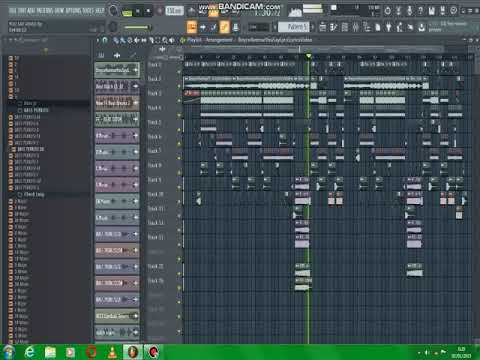Viewport: 480px width, 360px height.
Task: Mute Track 8 using its green LED
Action: [179, 172]
